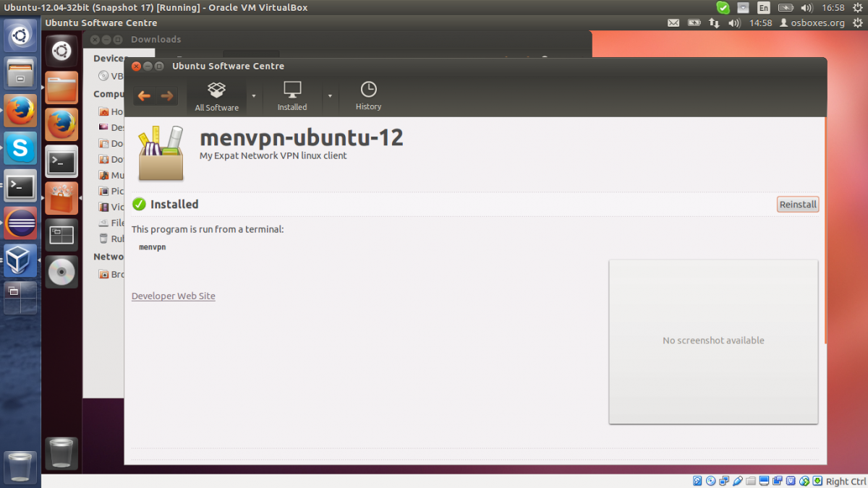Go forward with the right arrow
Viewport: 868px width, 488px height.
click(167, 95)
